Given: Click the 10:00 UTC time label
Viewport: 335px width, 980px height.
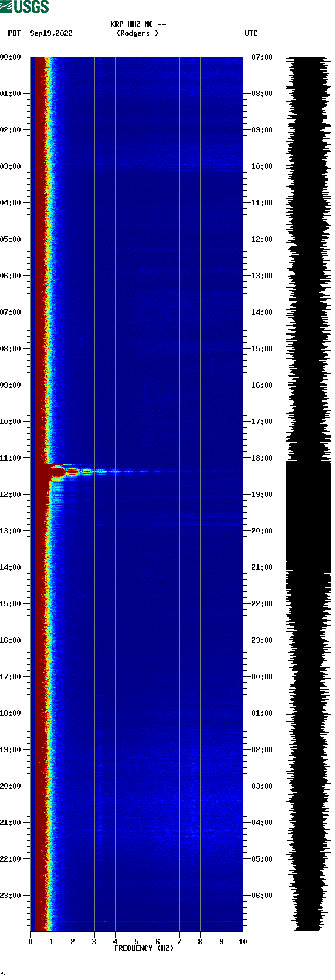Looking at the screenshot, I should (262, 166).
